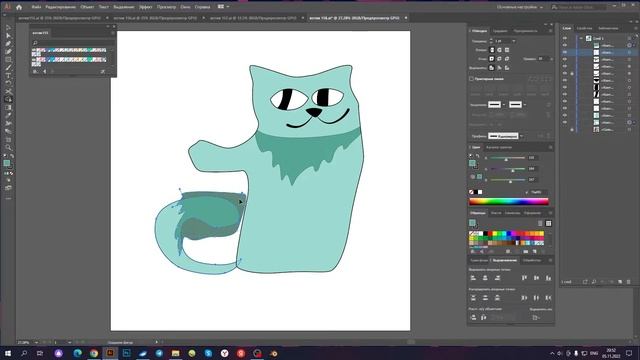Swap fill and stroke arrow in toolbar
The width and height of the screenshot is (640, 360).
[12, 156]
